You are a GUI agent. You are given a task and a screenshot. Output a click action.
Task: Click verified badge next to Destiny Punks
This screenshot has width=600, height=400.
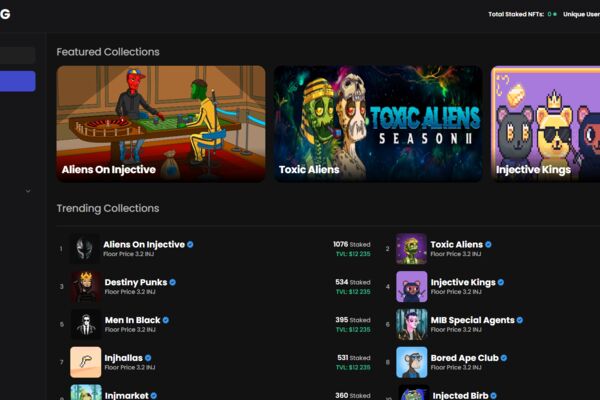[173, 282]
